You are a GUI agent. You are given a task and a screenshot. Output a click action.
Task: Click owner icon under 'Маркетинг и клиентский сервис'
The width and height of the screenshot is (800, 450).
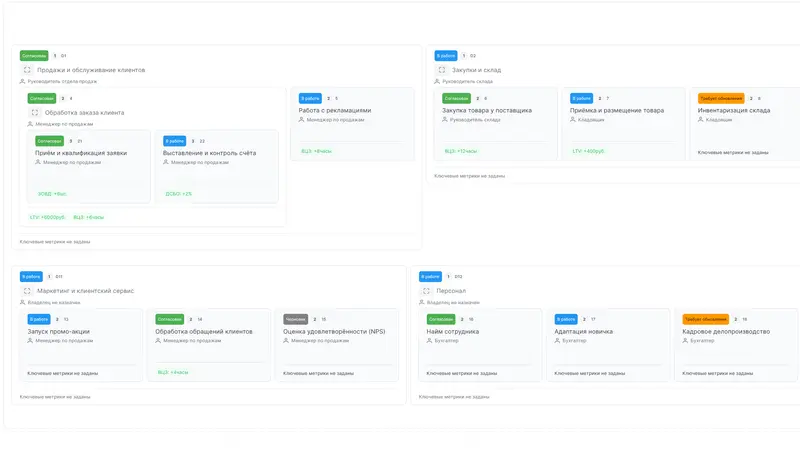pyautogui.click(x=22, y=302)
